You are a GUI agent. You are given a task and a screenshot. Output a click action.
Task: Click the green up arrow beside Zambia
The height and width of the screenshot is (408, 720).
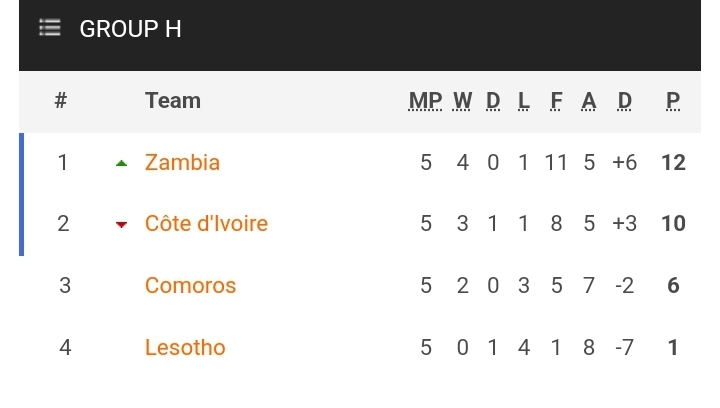122,163
